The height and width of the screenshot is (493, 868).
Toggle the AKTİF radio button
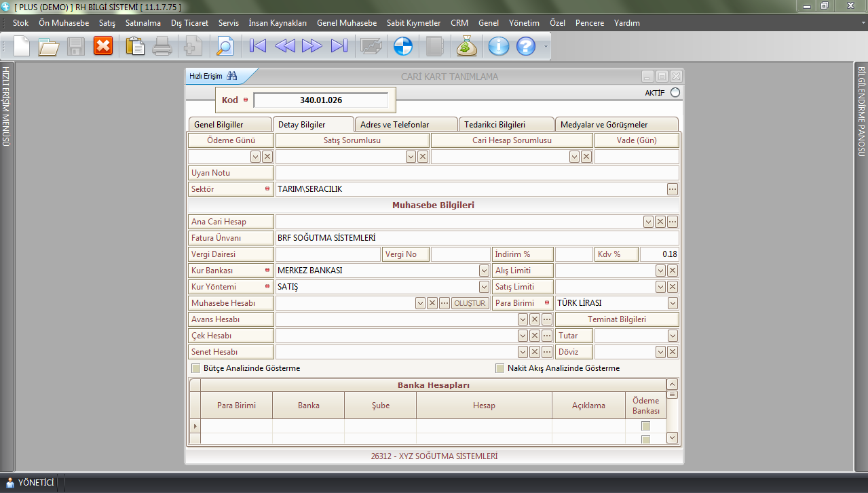(675, 93)
